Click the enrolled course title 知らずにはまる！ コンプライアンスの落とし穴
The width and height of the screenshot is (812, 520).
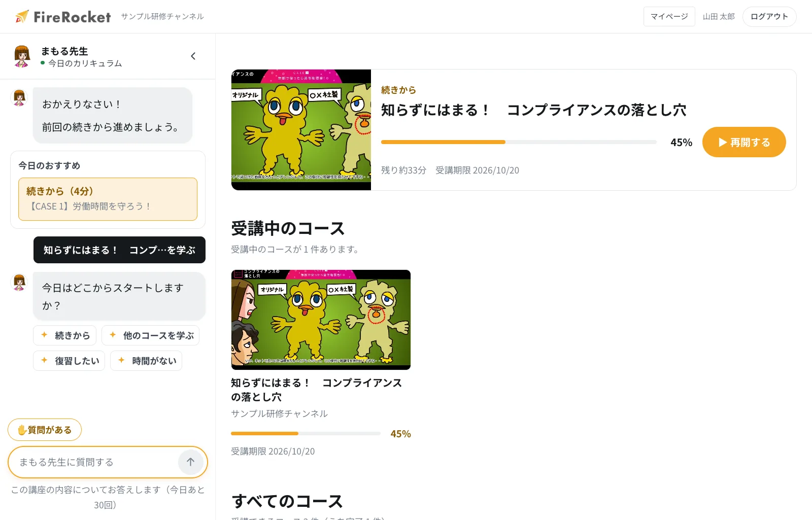click(316, 390)
